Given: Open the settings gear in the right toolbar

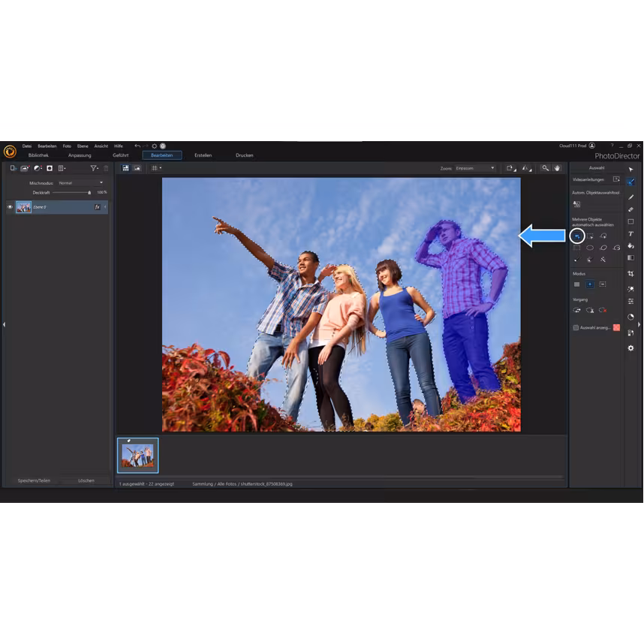Looking at the screenshot, I should [x=630, y=348].
